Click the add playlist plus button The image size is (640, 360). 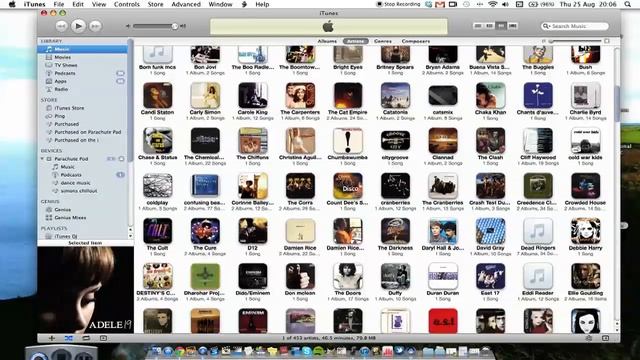point(52,338)
